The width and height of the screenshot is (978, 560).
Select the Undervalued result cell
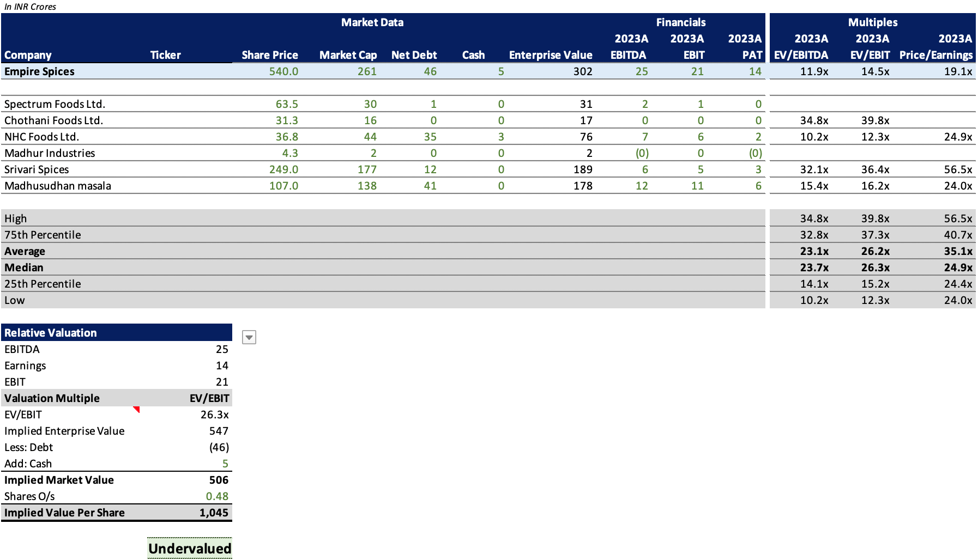pos(190,549)
